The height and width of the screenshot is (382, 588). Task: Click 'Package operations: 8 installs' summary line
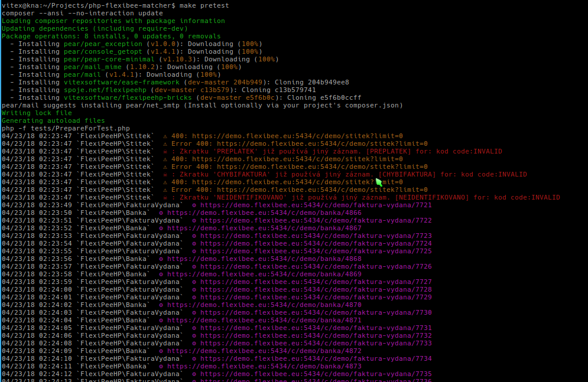click(x=111, y=37)
